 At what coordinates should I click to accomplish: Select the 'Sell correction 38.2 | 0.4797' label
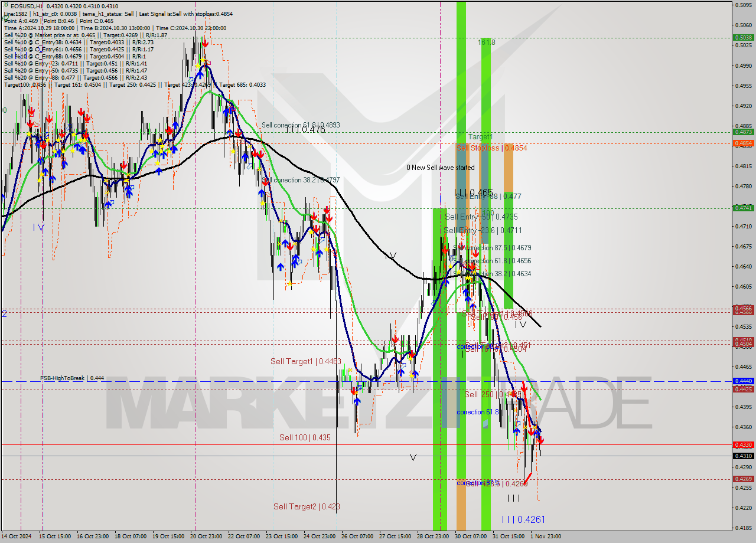(301, 179)
